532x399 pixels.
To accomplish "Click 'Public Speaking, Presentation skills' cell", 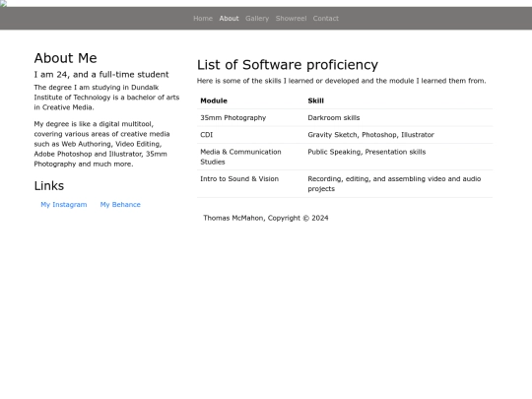I will (398, 157).
